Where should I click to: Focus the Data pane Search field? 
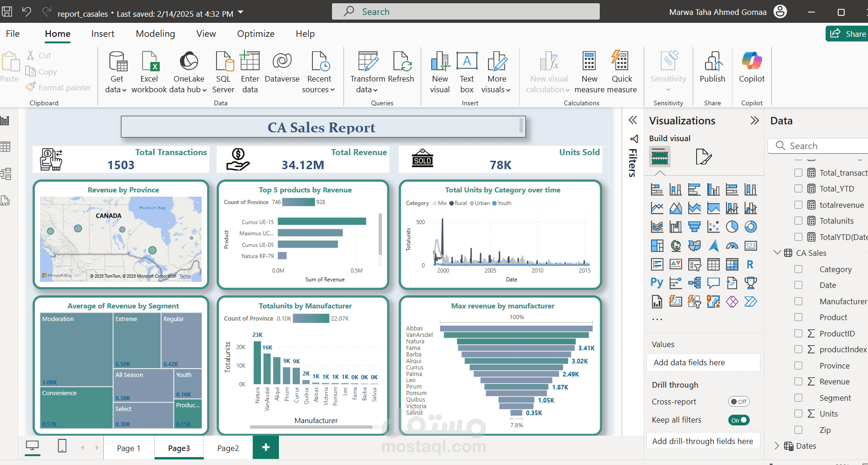coord(818,146)
